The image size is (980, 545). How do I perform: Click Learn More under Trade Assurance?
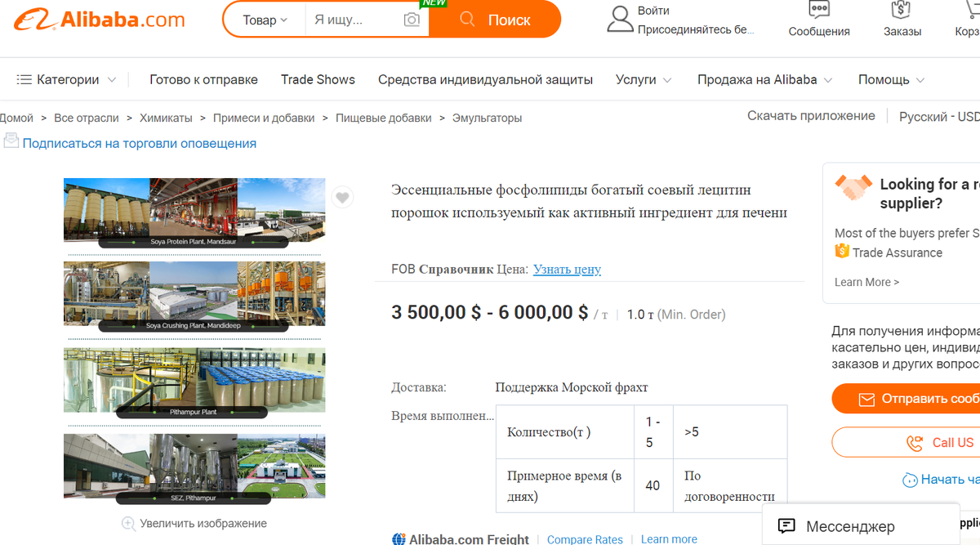[866, 282]
